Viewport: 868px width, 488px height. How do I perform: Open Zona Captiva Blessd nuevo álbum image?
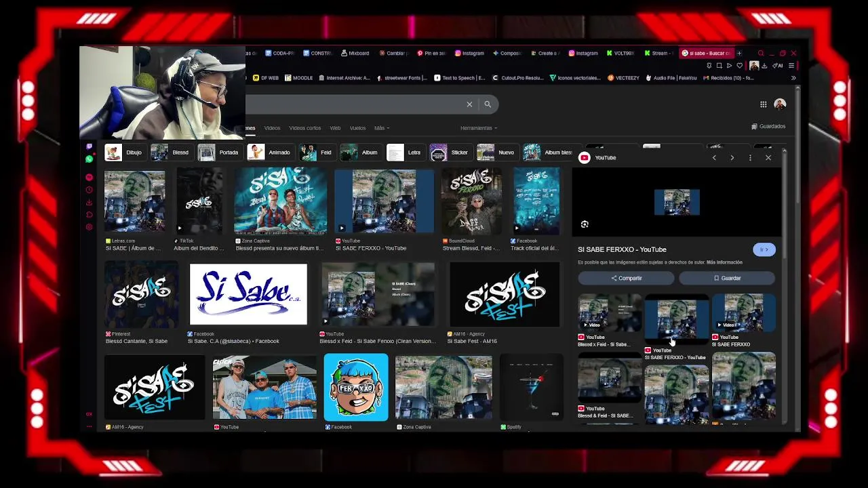[280, 201]
